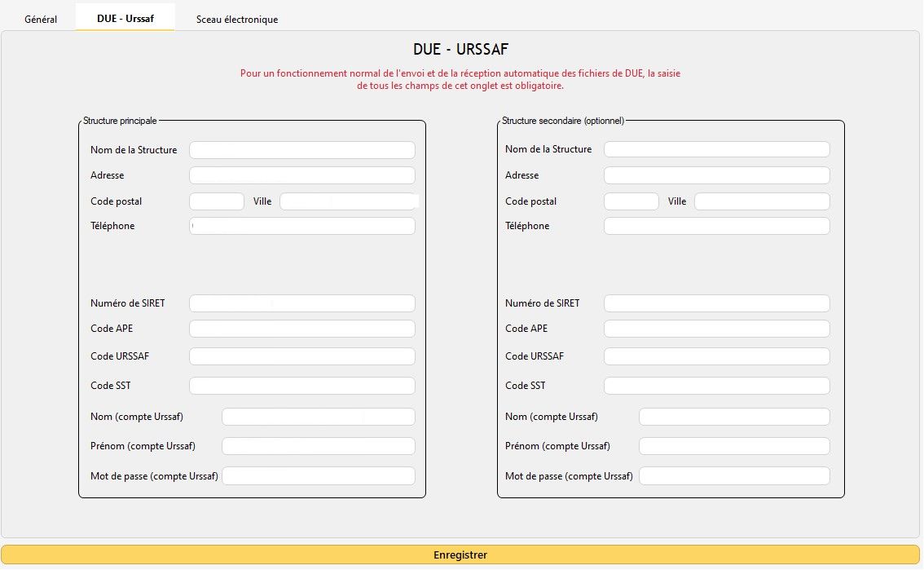Click main structure Prénom (compte Urssaf) field

click(x=318, y=446)
